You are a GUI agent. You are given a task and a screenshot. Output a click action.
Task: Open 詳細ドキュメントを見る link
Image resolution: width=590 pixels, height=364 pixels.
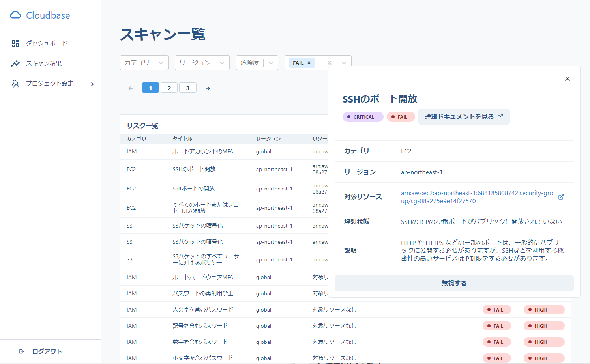tap(464, 117)
